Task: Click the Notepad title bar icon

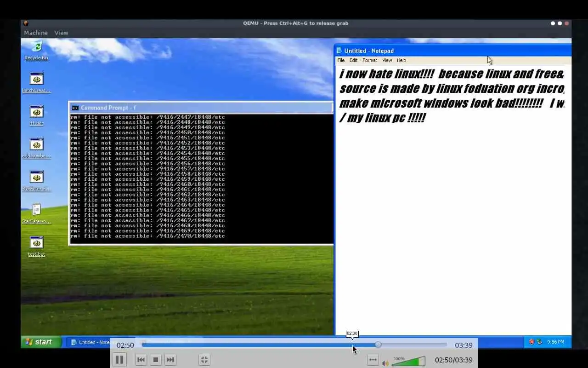Action: [x=339, y=51]
